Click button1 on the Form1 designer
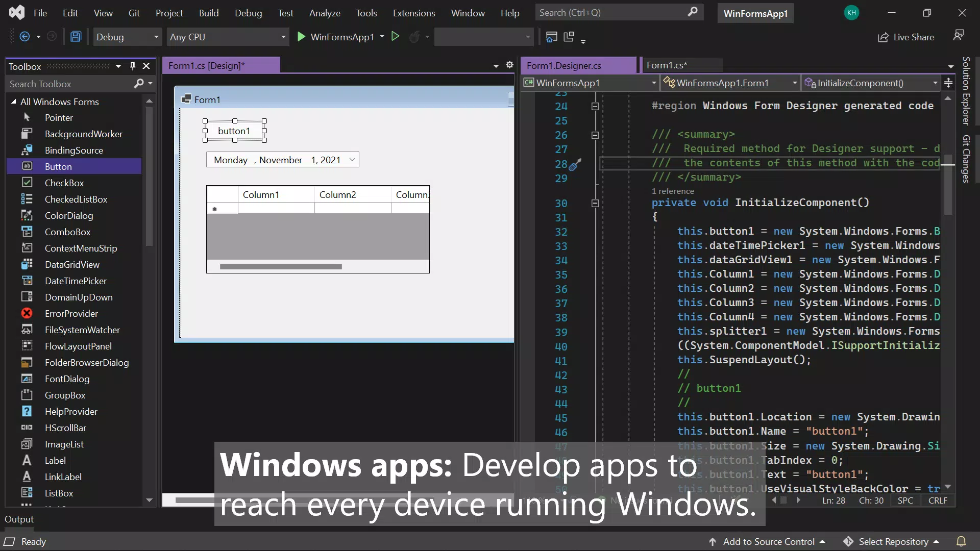Image resolution: width=980 pixels, height=551 pixels. point(234,131)
